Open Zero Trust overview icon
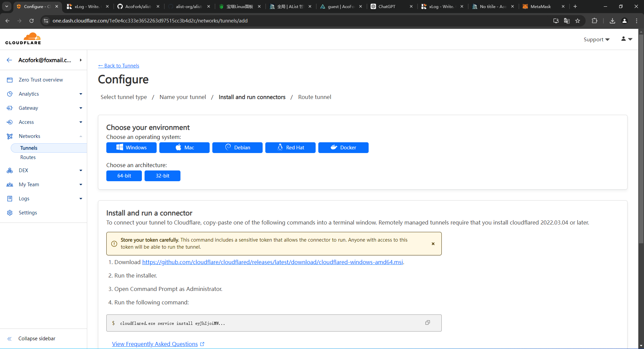 click(10, 80)
